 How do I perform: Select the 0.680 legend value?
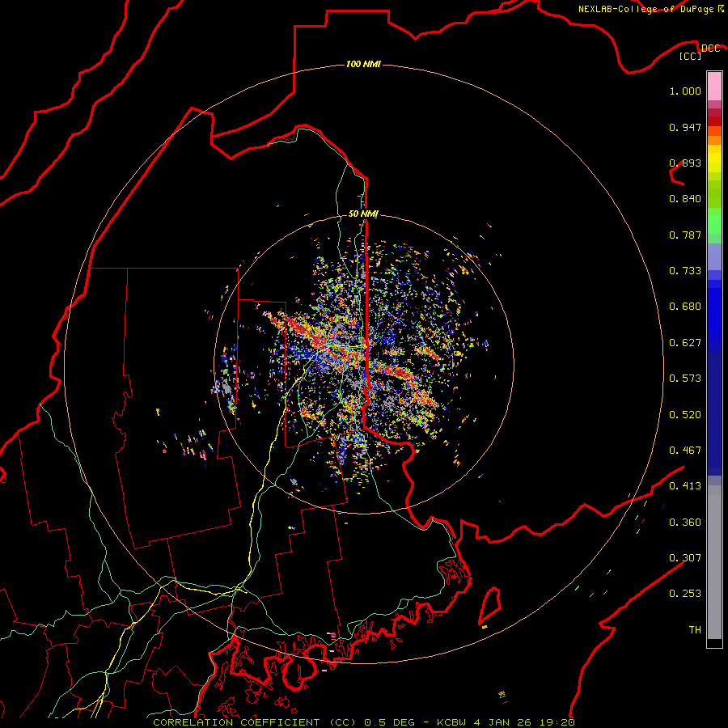coord(685,307)
